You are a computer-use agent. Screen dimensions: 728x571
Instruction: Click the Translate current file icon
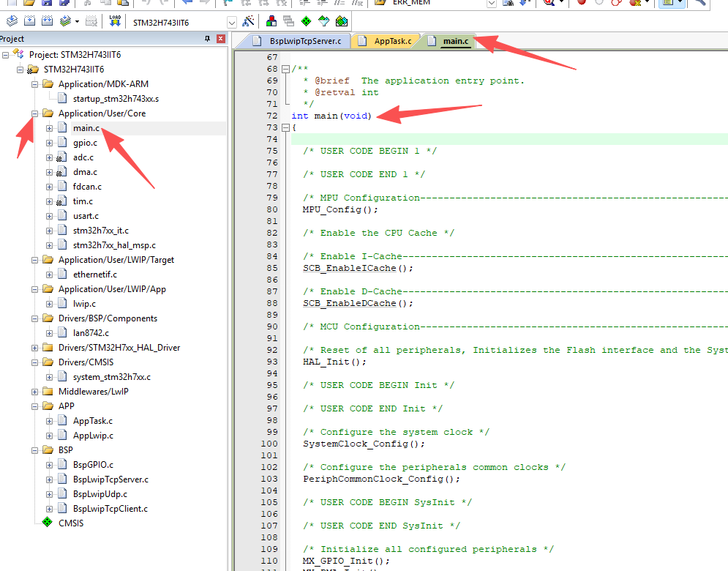pos(11,21)
